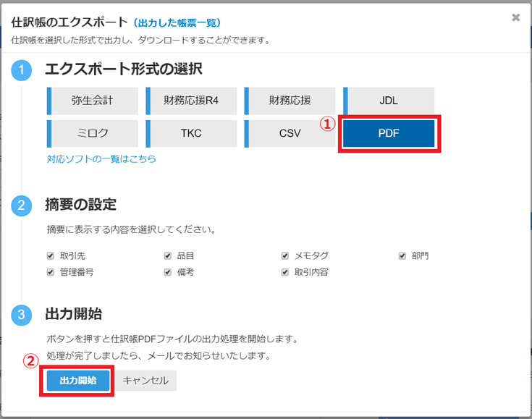Click the 摘要に表示する内容を選択してください text
532x419 pixels.
point(131,229)
